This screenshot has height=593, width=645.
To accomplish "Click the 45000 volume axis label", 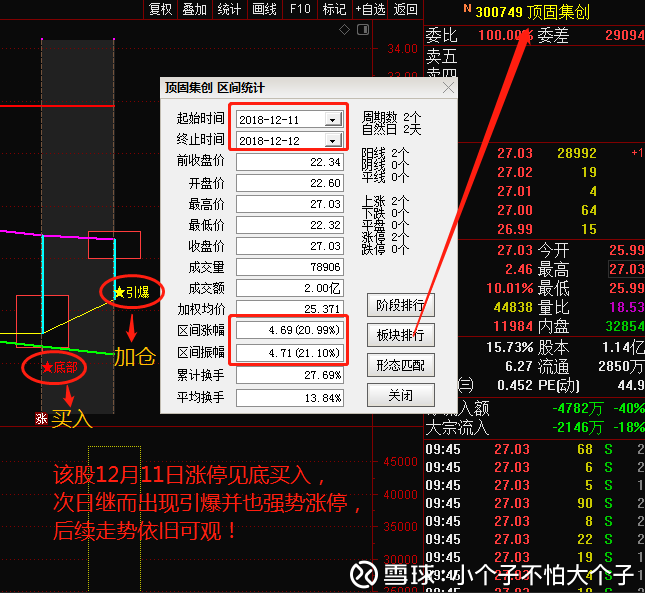I will pos(400,461).
